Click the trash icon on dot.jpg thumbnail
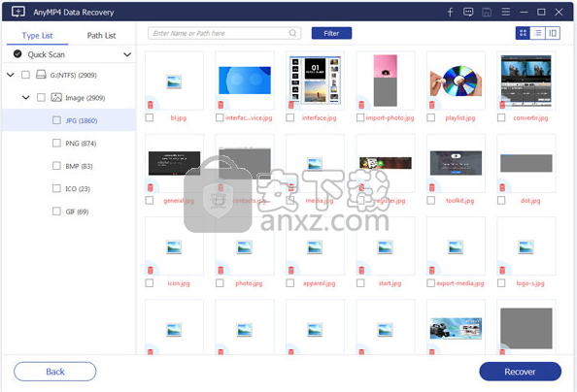 pyautogui.click(x=502, y=188)
